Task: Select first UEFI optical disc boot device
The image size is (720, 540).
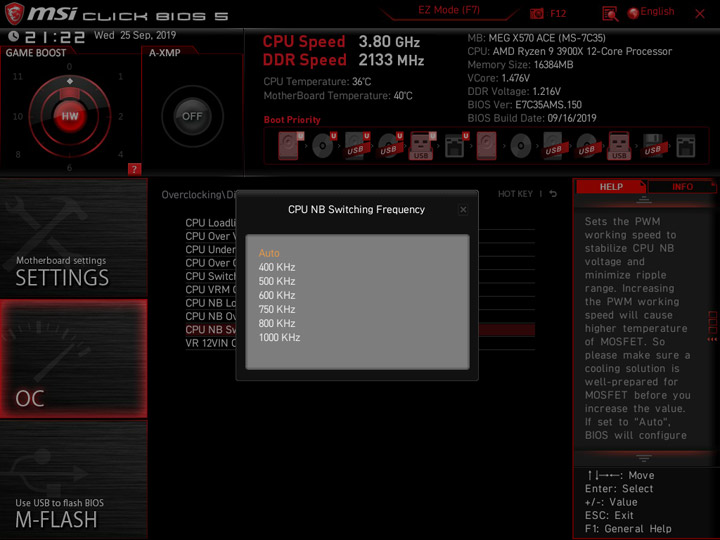Action: [324, 146]
